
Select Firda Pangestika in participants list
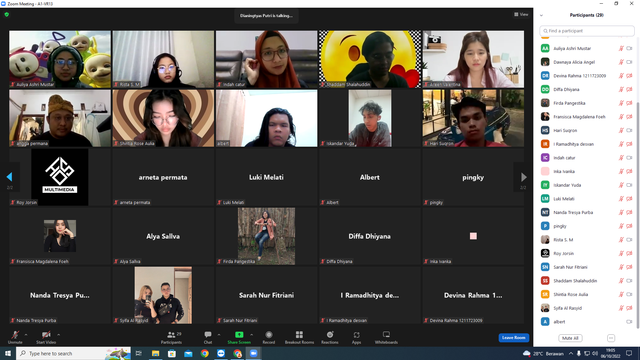(x=587, y=103)
